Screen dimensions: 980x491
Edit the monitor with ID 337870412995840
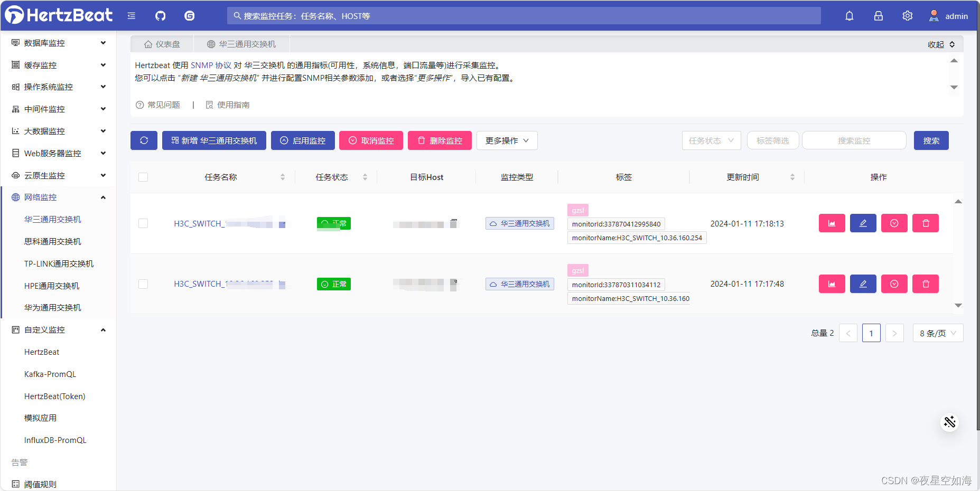click(x=863, y=223)
